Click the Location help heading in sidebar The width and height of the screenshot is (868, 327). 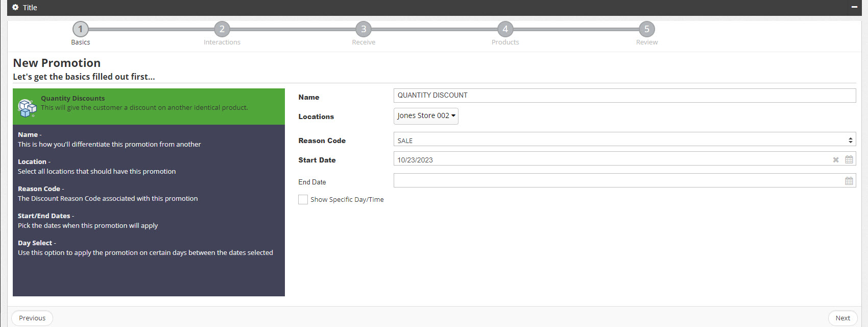pos(32,161)
